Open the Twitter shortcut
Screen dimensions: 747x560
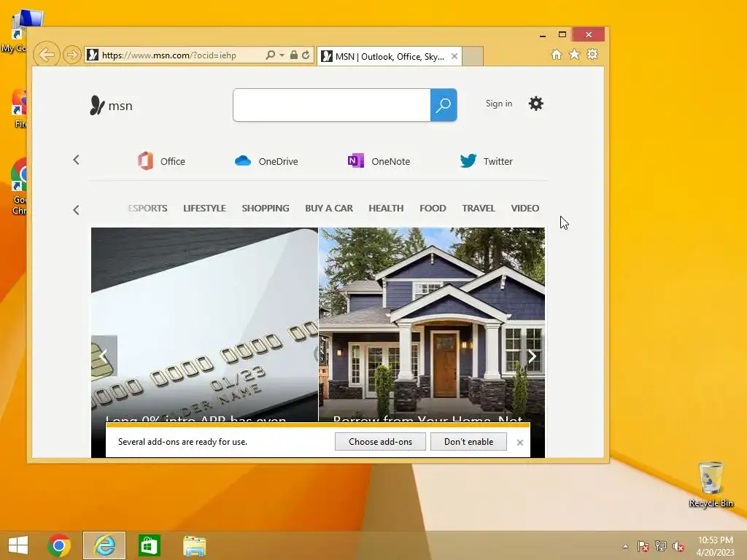click(x=486, y=161)
